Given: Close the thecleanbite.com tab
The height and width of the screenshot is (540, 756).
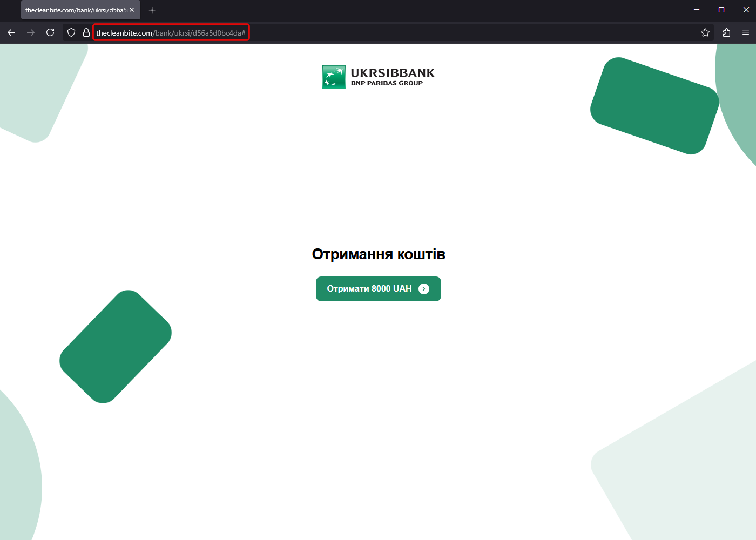Looking at the screenshot, I should pos(132,10).
